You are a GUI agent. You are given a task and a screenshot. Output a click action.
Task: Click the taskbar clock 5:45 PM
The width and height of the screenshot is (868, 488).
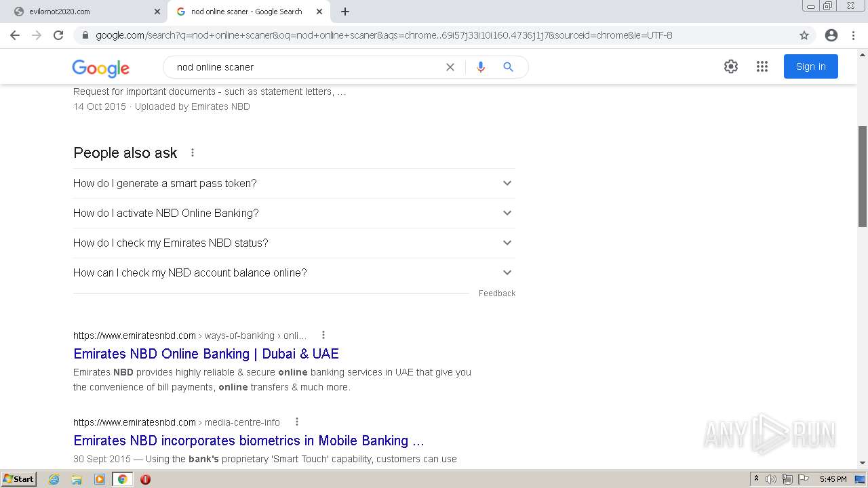(833, 479)
